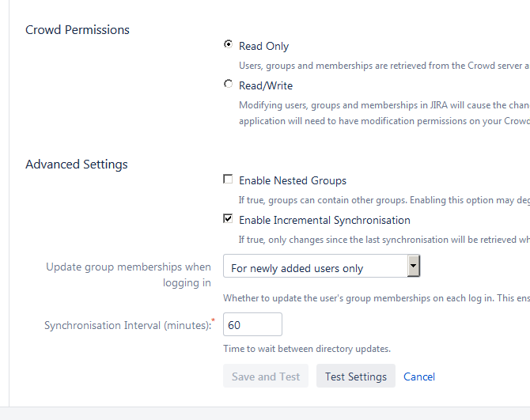Click the group memberships dropdown arrow button
This screenshot has width=530, height=420.
413,267
